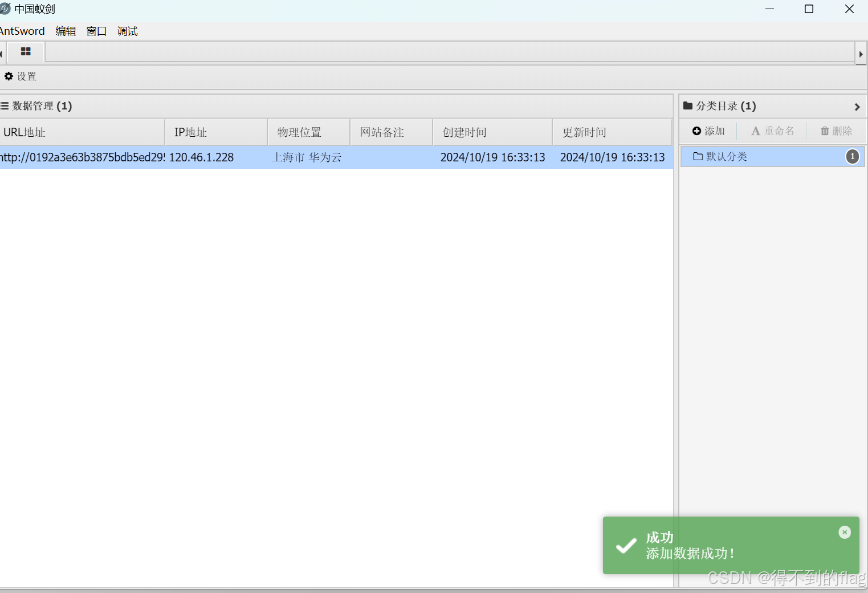Screen dimensions: 868x593
Task: Click the 中国蚁剑 app logo in title bar
Action: tap(5, 9)
